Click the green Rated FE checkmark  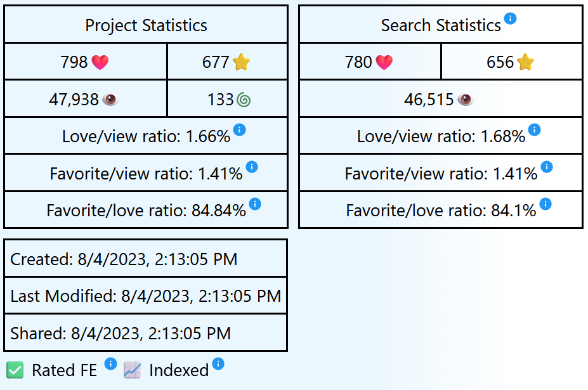[15, 370]
